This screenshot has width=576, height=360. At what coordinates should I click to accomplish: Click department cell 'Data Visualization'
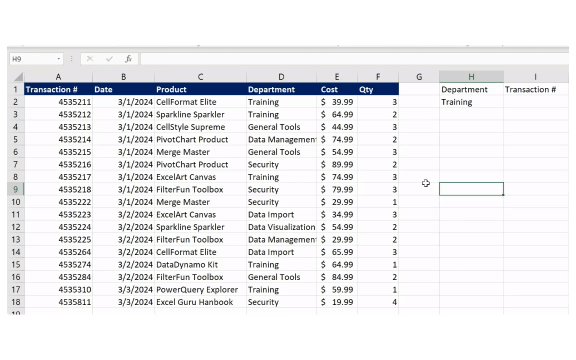point(281,227)
